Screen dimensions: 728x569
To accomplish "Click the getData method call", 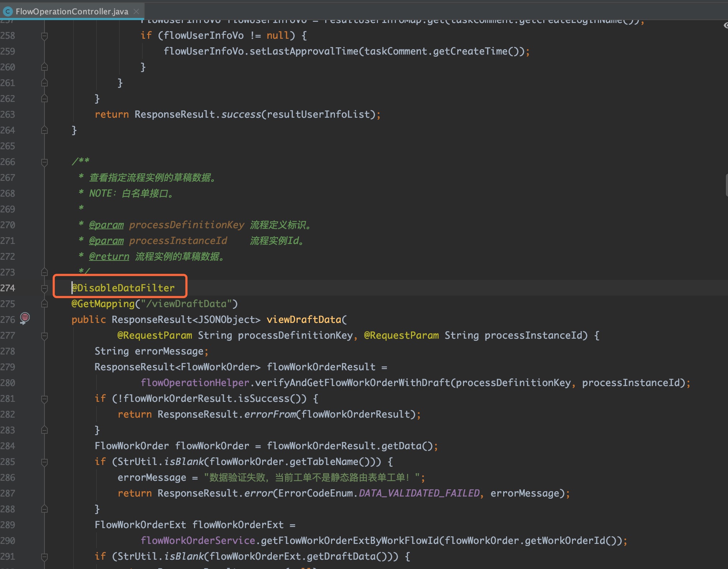I will [x=402, y=446].
